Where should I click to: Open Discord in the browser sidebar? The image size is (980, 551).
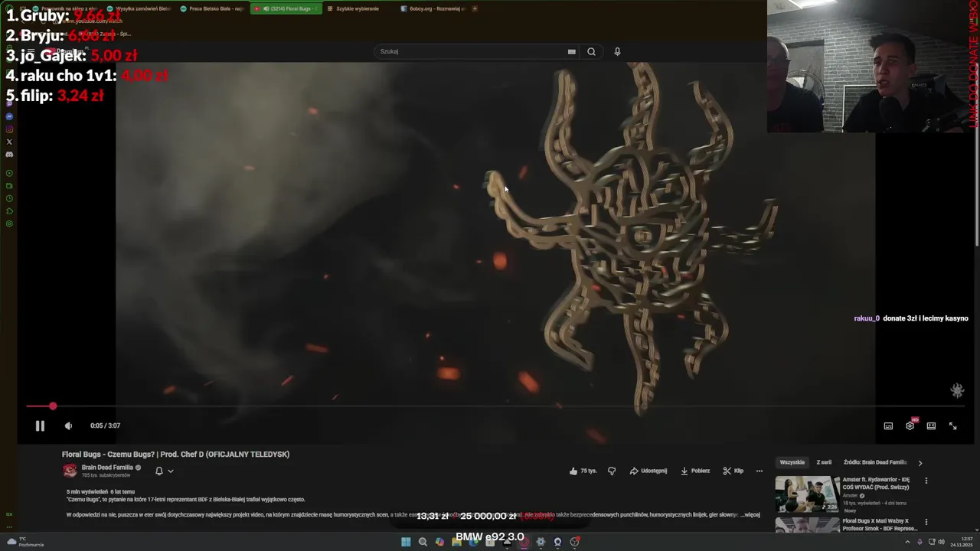(x=9, y=155)
